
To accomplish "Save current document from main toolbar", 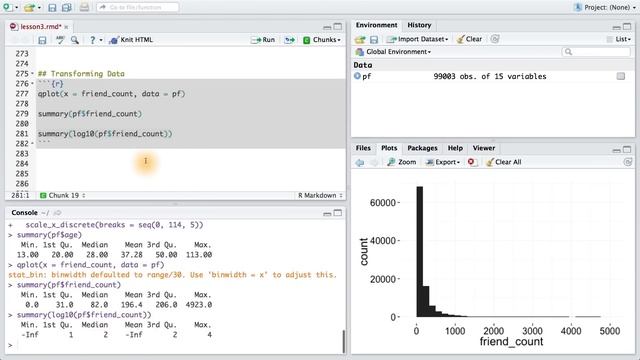I will [52, 7].
